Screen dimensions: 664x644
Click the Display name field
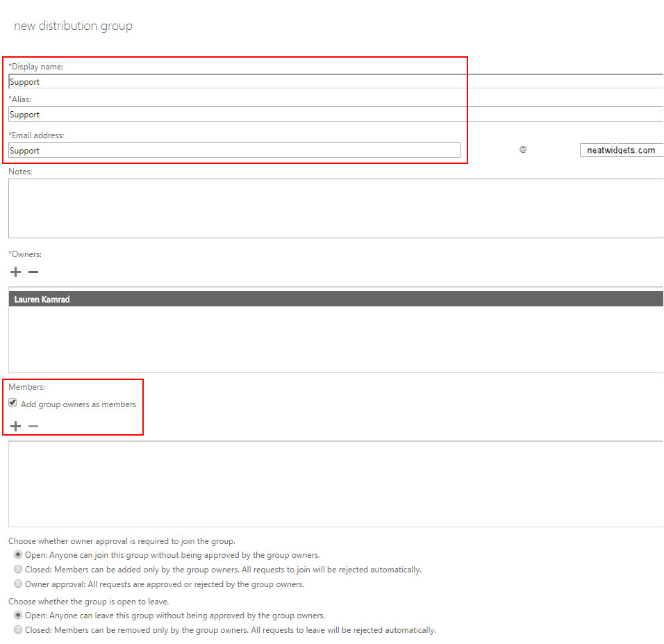(x=335, y=81)
